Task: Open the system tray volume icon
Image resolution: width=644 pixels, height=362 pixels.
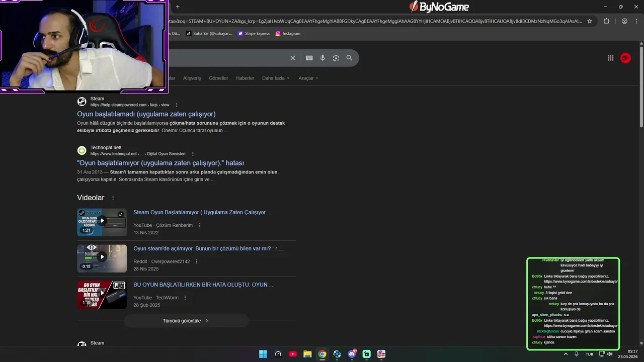Action: pos(610,354)
